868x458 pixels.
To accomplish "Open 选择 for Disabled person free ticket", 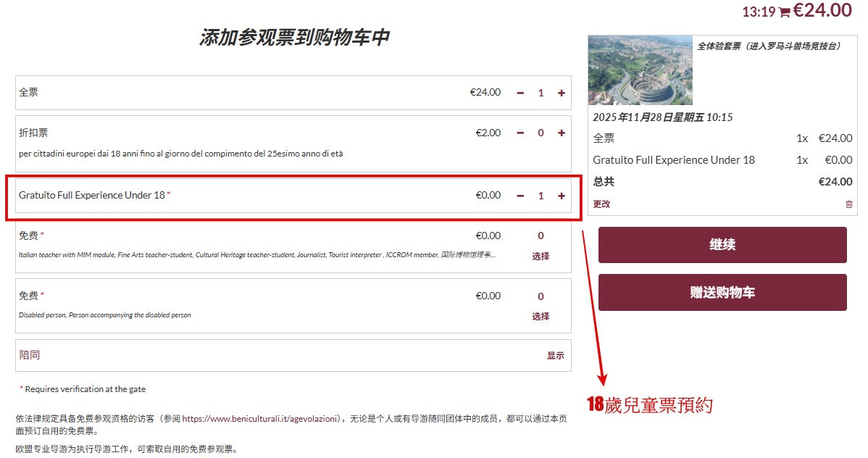I will click(x=541, y=316).
